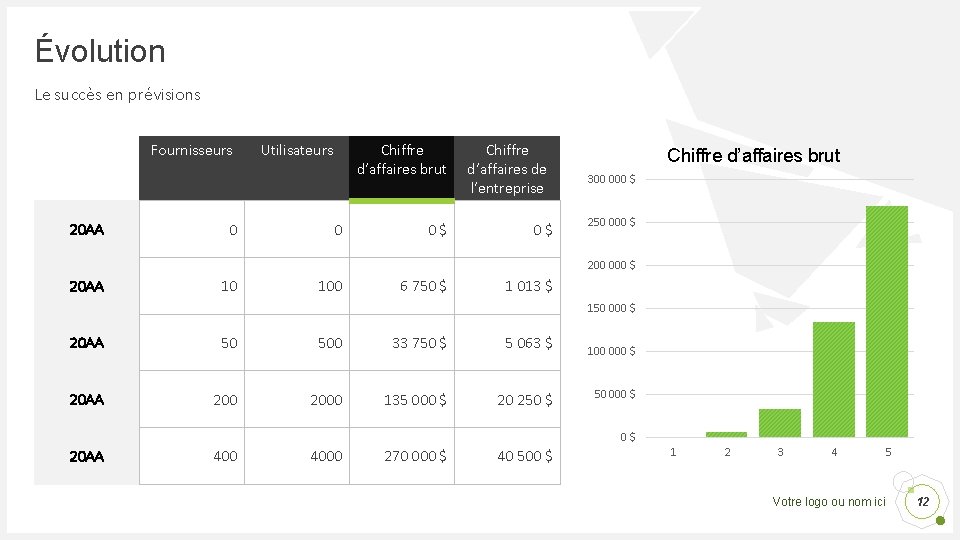The height and width of the screenshot is (540, 960).
Task: Select the green bar above label 3
Action: (780, 422)
